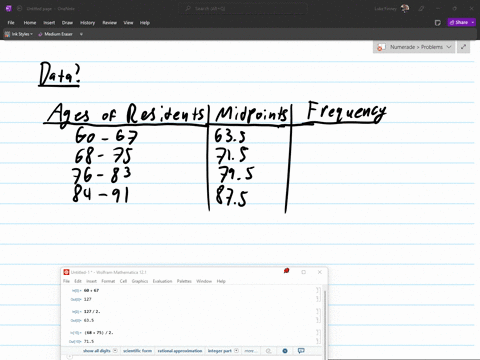The height and width of the screenshot is (360, 480).
Task: Click the notebook icon left of Numerade
Action: click(381, 47)
